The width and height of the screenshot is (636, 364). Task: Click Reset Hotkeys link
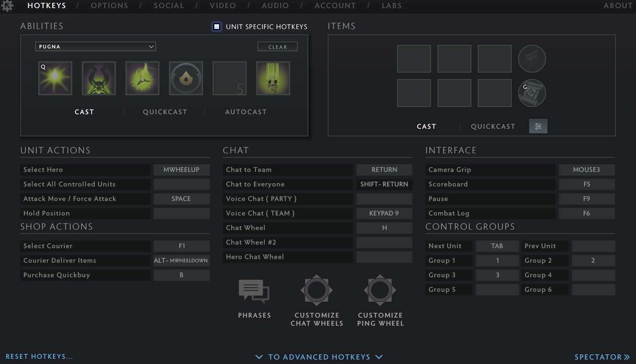(39, 356)
